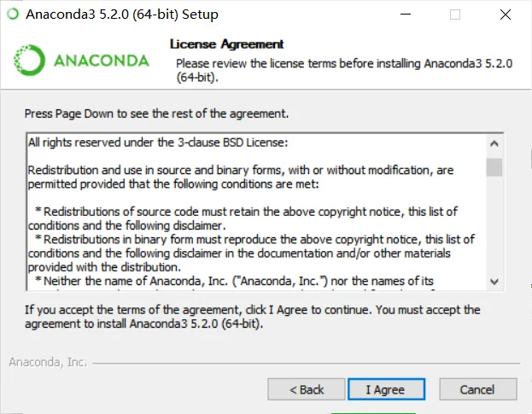Click the license text scrollbar thumb

[x=494, y=167]
